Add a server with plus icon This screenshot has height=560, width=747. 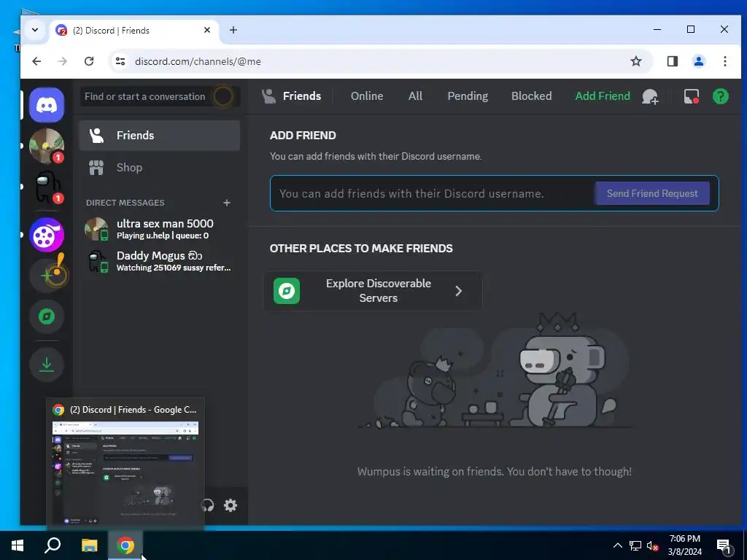[47, 275]
